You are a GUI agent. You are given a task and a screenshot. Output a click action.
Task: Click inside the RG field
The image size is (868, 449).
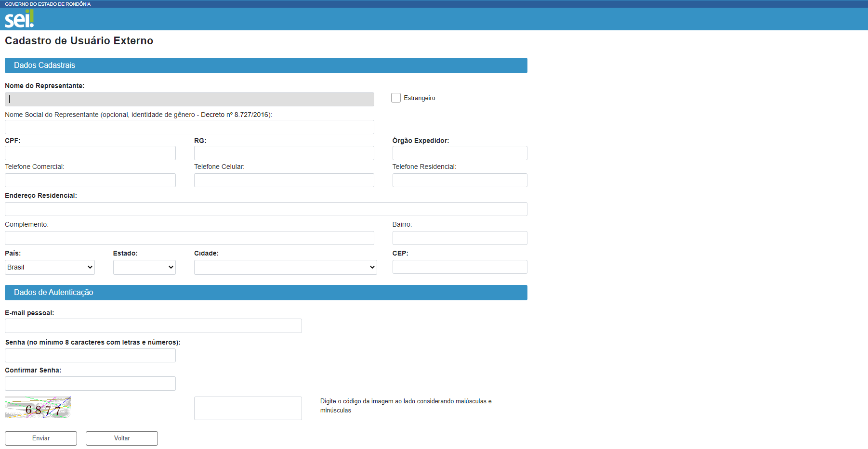tap(284, 153)
